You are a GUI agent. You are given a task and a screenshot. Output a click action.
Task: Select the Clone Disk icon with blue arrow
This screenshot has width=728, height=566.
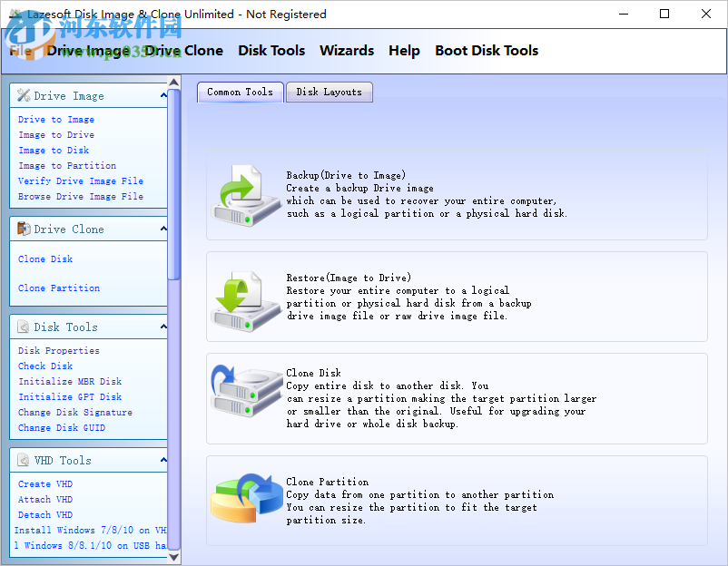[245, 390]
